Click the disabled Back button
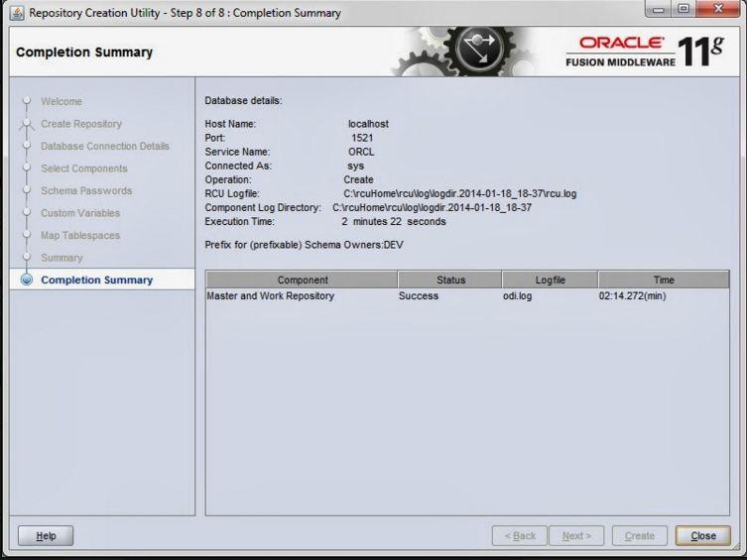Viewport: 747px width, 560px height. (x=520, y=536)
